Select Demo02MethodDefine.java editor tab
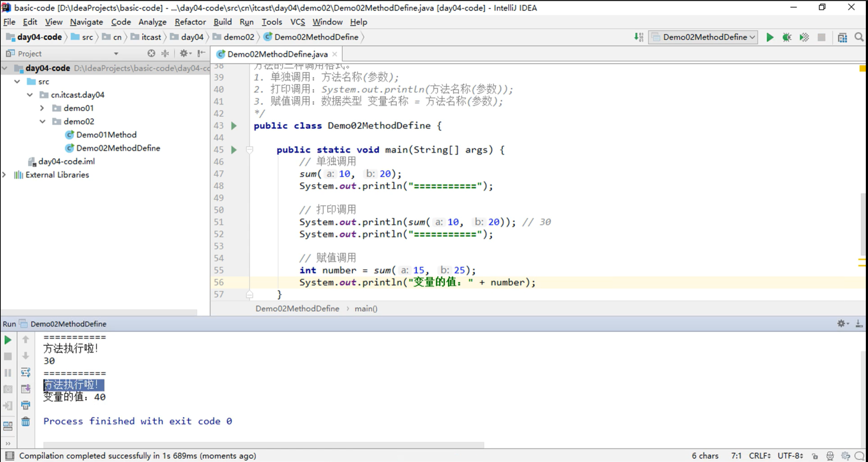The height and width of the screenshot is (462, 868). click(x=277, y=54)
